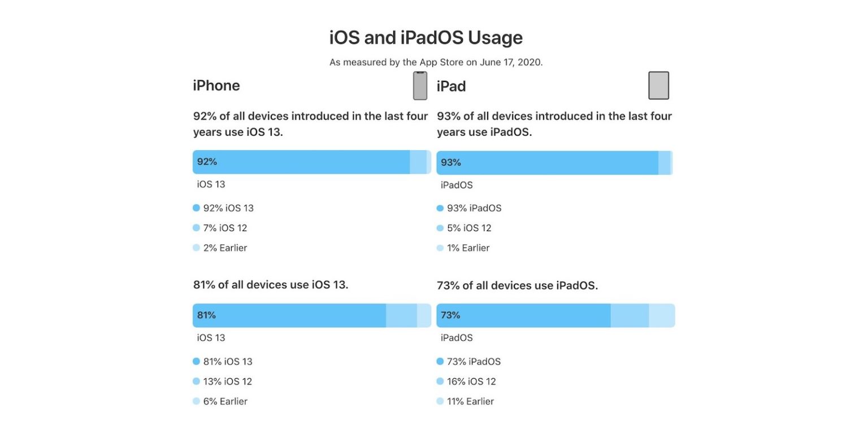868x434 pixels.
Task: Click the 1% Earlier legend label
Action: [x=468, y=248]
